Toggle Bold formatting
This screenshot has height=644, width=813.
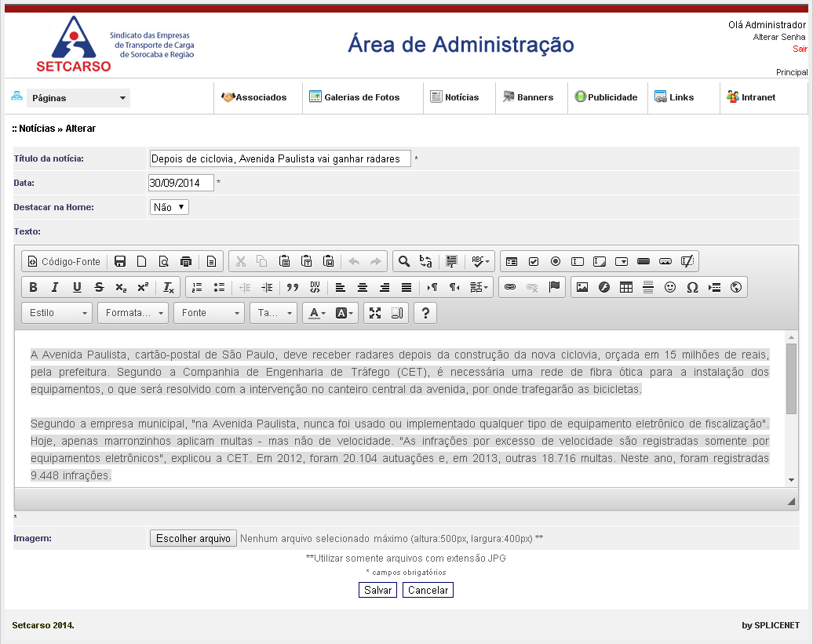[33, 287]
